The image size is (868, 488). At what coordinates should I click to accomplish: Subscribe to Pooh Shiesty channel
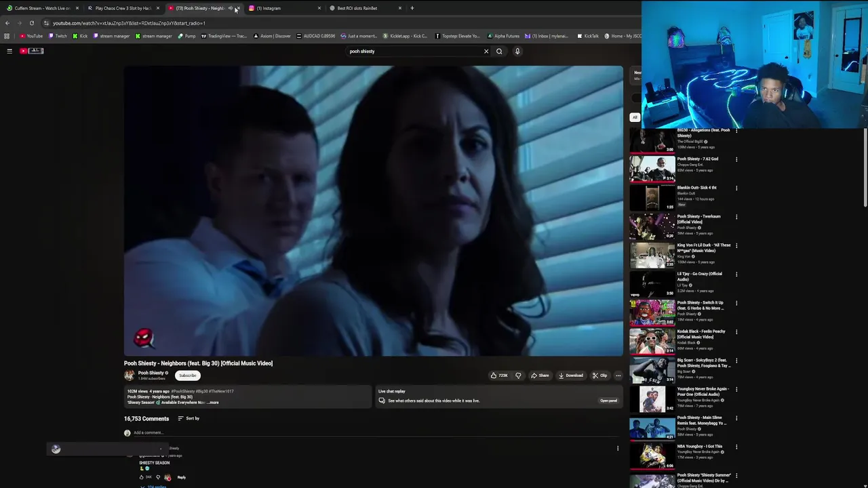[187, 375]
